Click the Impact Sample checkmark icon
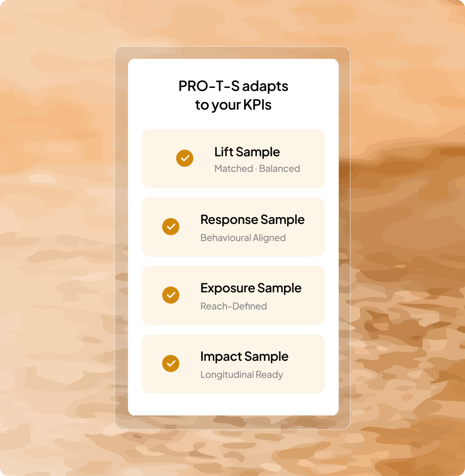The width and height of the screenshot is (465, 476). (x=171, y=363)
